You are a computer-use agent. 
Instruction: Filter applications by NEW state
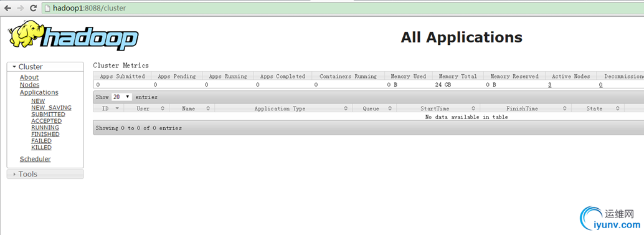point(38,101)
